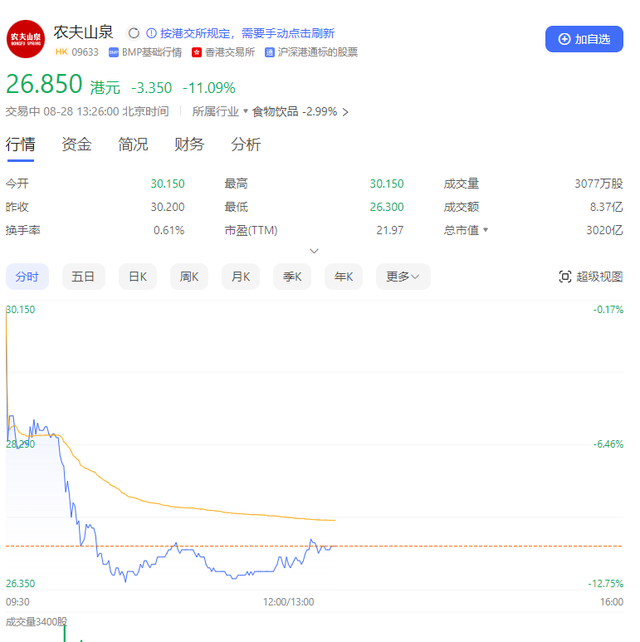Click the HKEX manual refresh notice link
Image resolution: width=640 pixels, height=642 pixels.
coord(247,33)
